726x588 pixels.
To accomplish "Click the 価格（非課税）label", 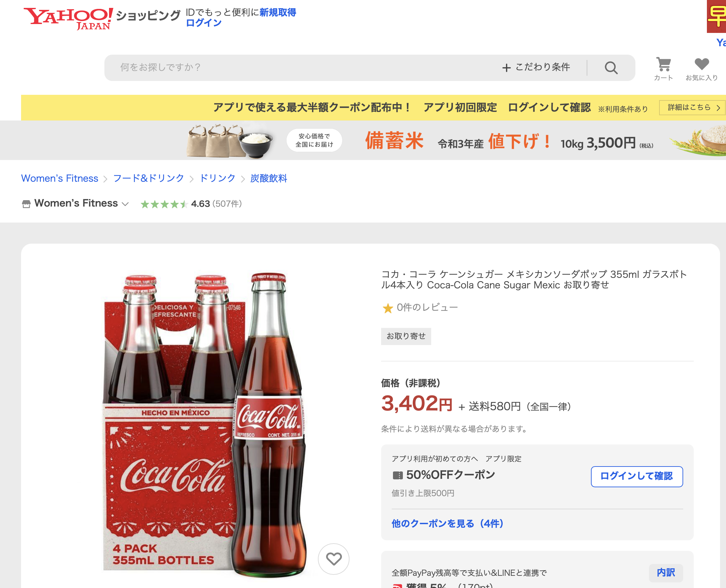I will click(x=410, y=383).
